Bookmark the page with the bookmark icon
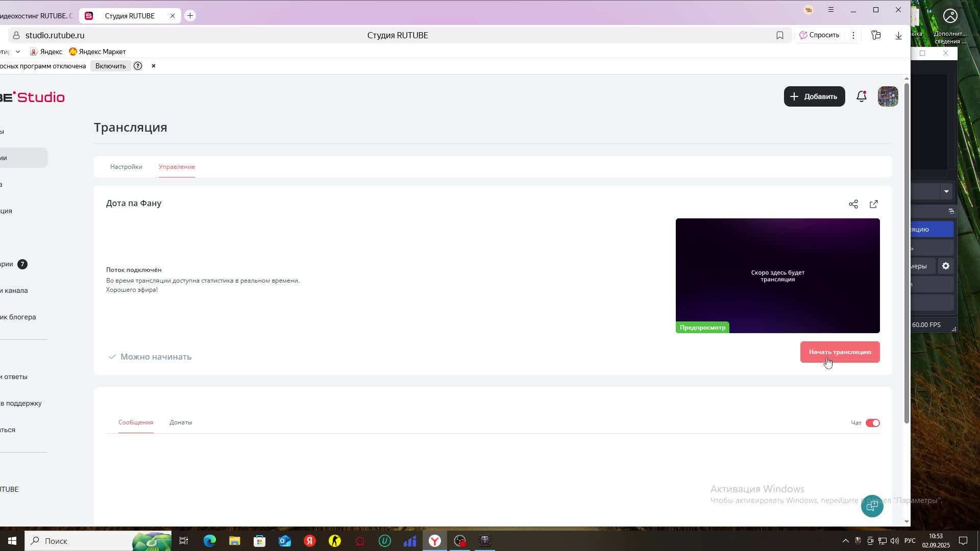Viewport: 980px width, 551px height. (x=780, y=35)
